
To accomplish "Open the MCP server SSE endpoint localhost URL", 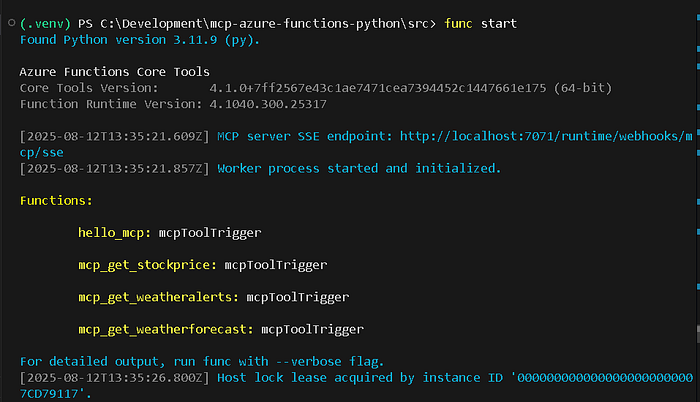I will tap(546, 136).
